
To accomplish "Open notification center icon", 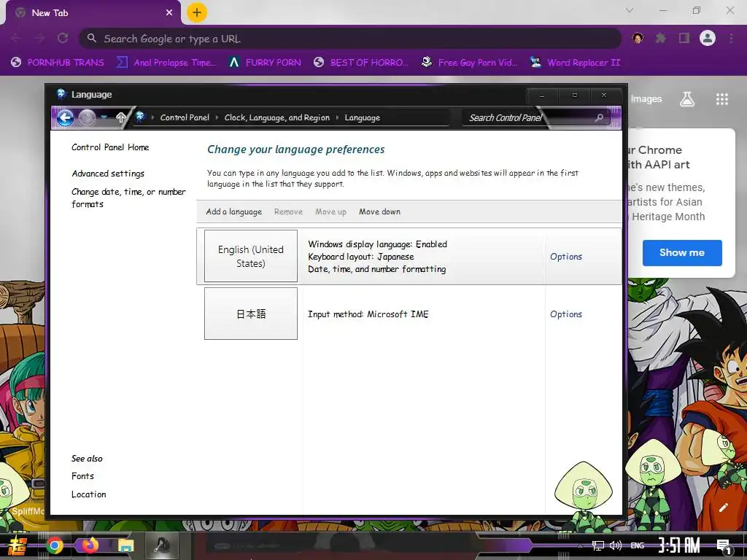I will pos(724,546).
